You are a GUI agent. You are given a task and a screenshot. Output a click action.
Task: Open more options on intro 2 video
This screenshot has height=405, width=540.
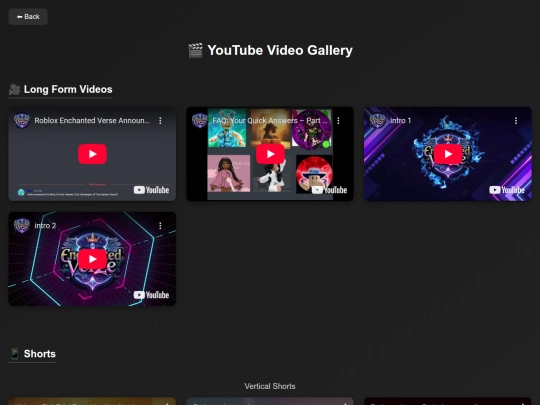click(x=160, y=226)
